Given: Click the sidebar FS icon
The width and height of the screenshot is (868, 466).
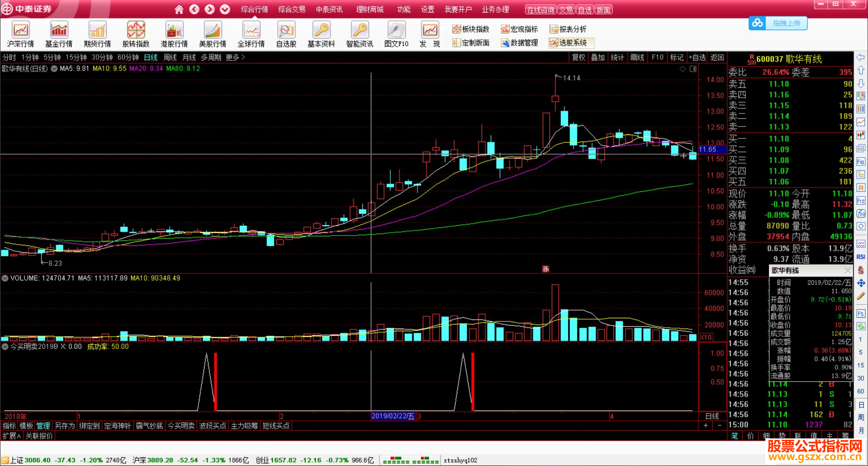Looking at the screenshot, I should pos(861,313).
